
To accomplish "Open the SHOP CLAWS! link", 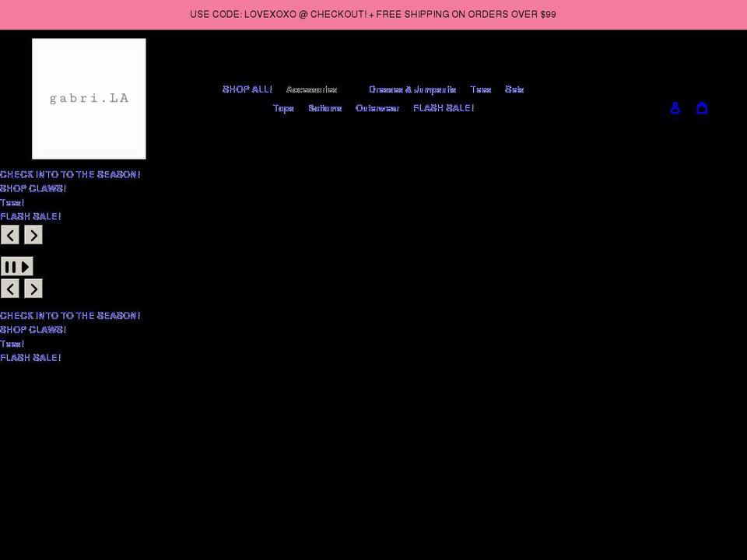I will pyautogui.click(x=33, y=188).
